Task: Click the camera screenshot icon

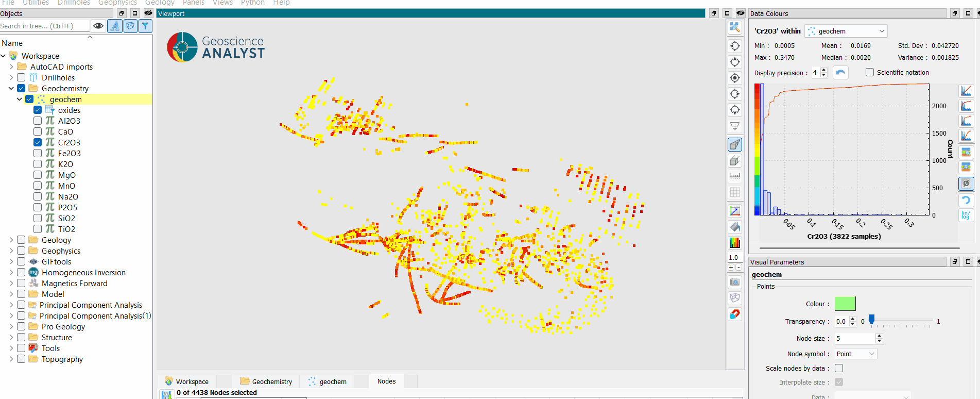Action: (x=735, y=282)
